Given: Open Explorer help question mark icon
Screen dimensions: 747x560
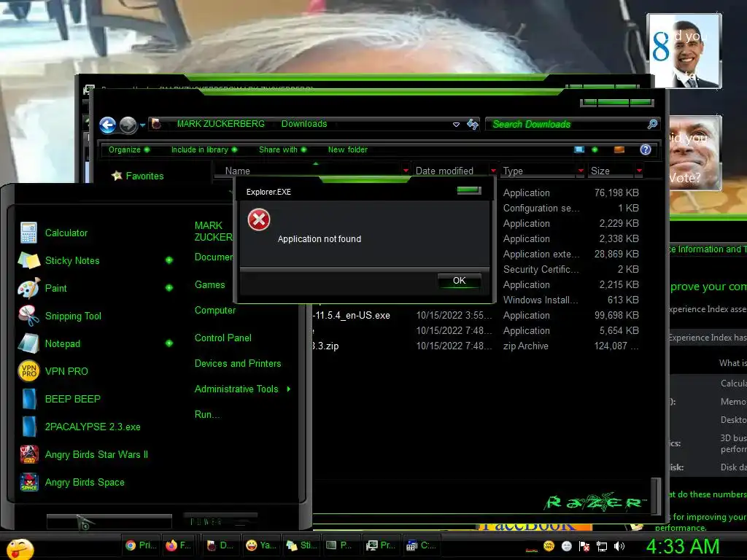Looking at the screenshot, I should (x=645, y=149).
